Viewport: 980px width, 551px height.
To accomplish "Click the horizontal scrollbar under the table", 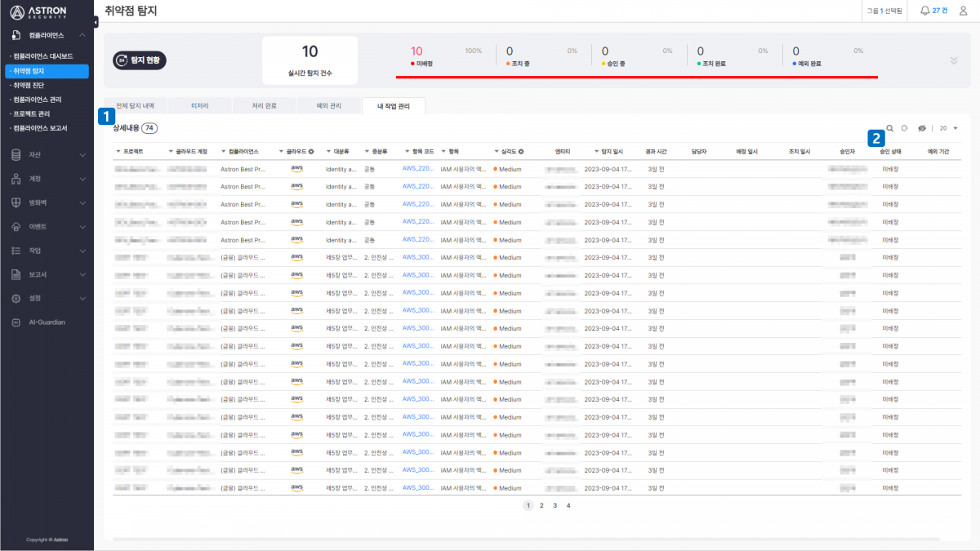I will pyautogui.click(x=525, y=539).
